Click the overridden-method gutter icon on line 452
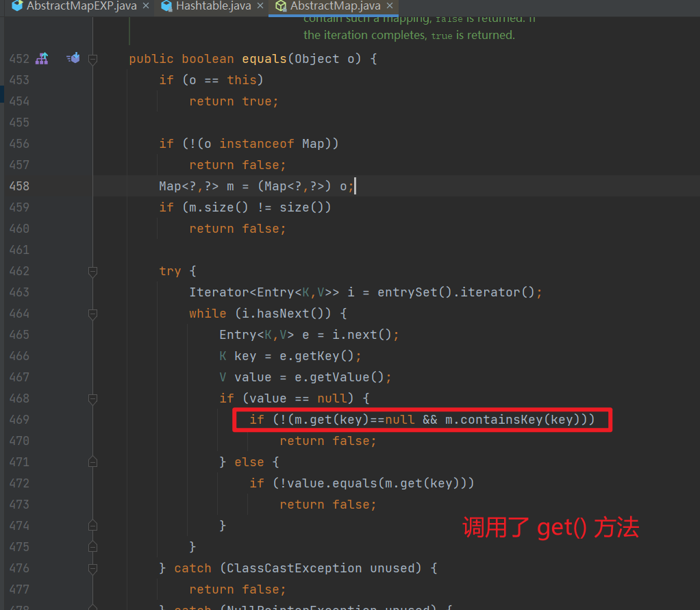Screen dimensions: 700x610 tap(42, 58)
